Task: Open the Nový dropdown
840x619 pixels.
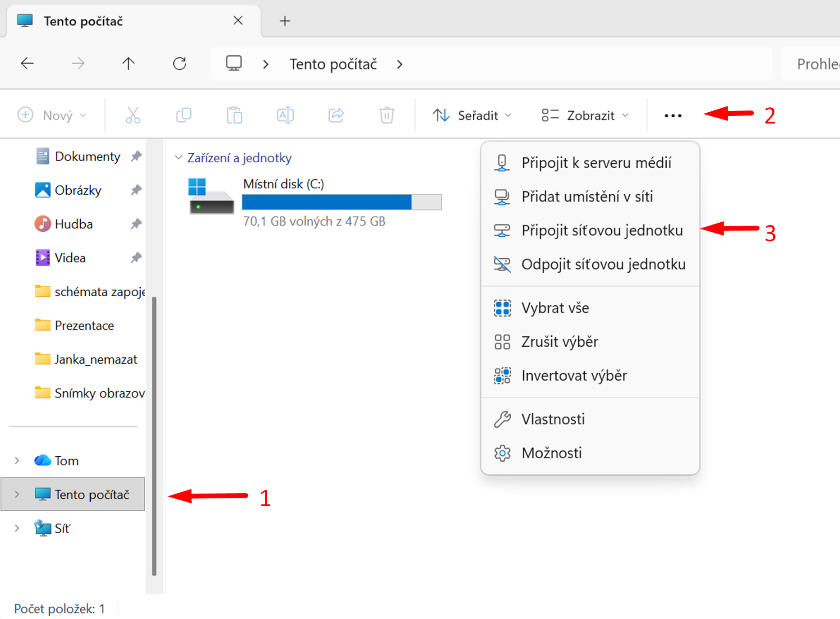Action: click(52, 115)
